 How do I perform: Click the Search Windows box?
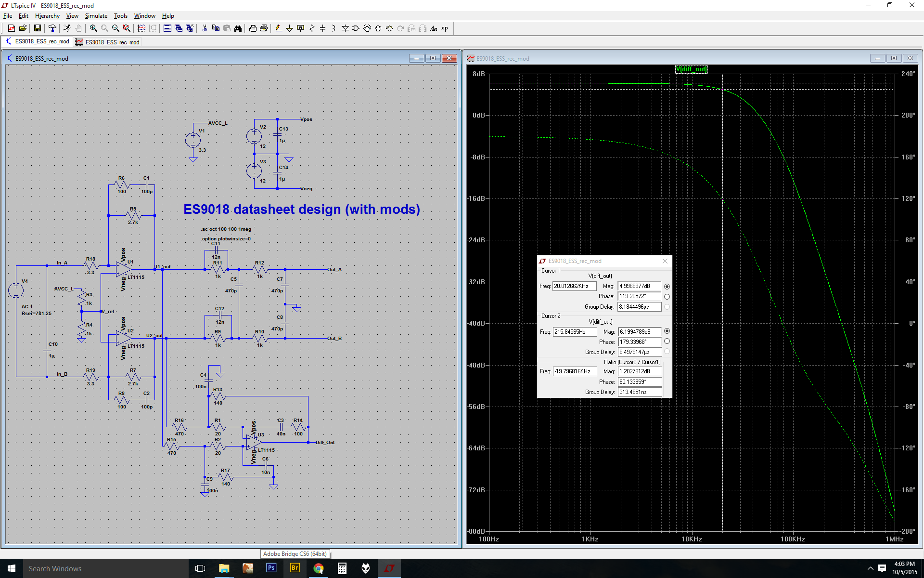coord(106,568)
